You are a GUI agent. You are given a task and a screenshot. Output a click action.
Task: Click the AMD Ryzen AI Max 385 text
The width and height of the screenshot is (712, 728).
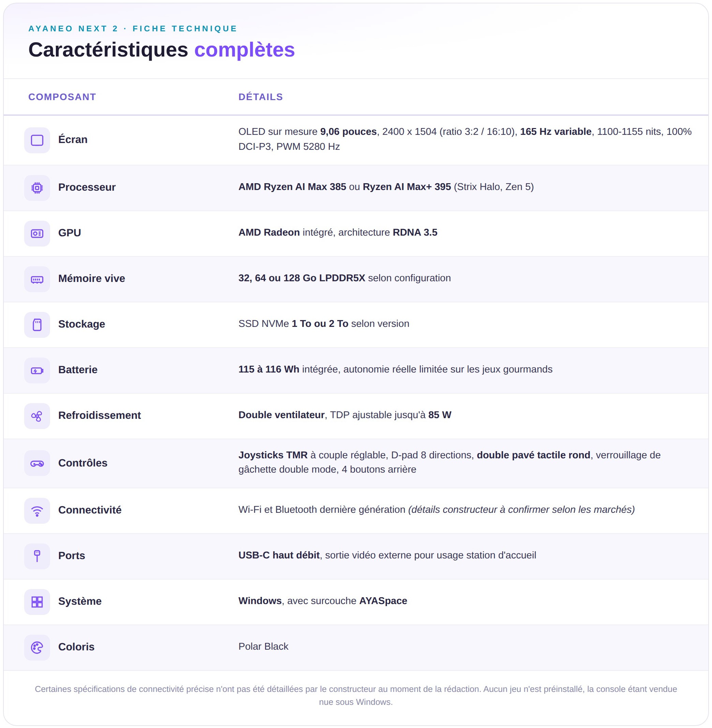click(x=292, y=187)
